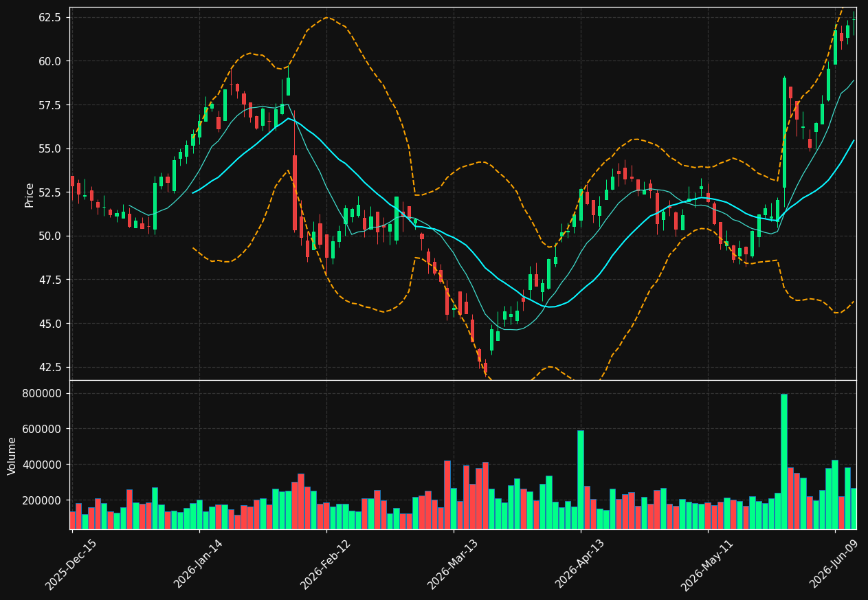This screenshot has width=868, height=600.
Task: Click the 400000 volume tick label
Action: point(42,465)
